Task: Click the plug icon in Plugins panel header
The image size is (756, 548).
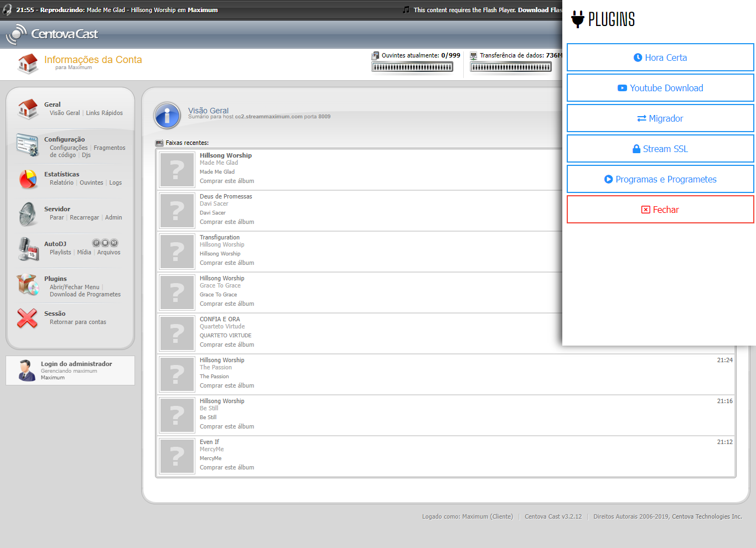Action: (x=578, y=19)
